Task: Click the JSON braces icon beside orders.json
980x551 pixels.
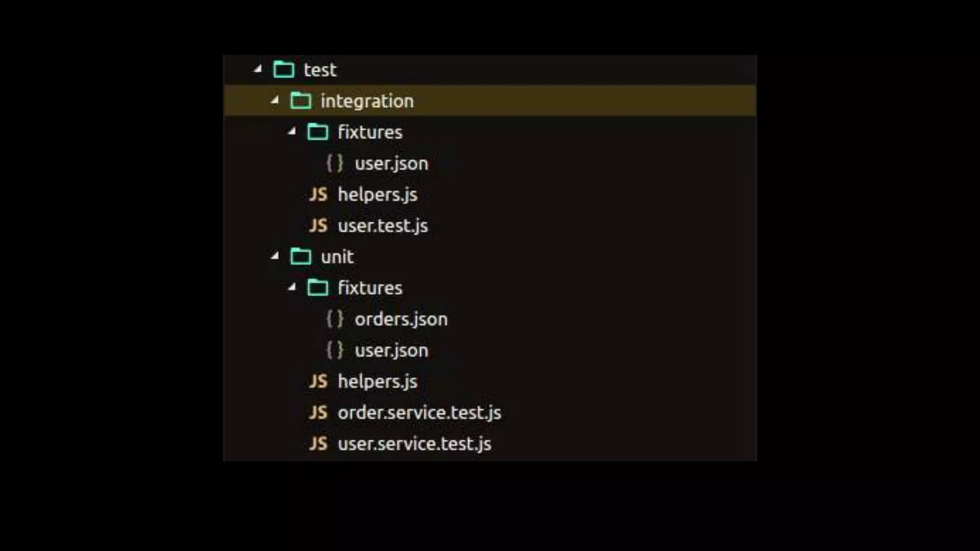Action: 334,319
